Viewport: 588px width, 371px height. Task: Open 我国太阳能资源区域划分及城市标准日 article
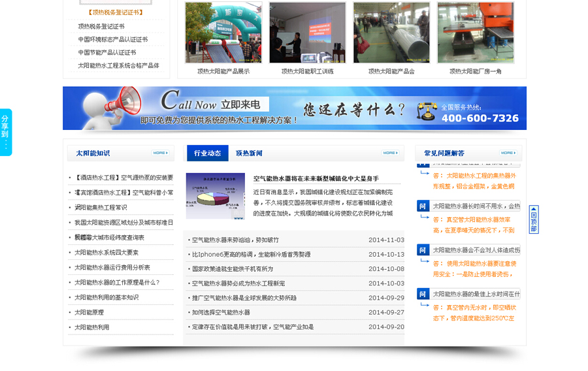tap(123, 223)
